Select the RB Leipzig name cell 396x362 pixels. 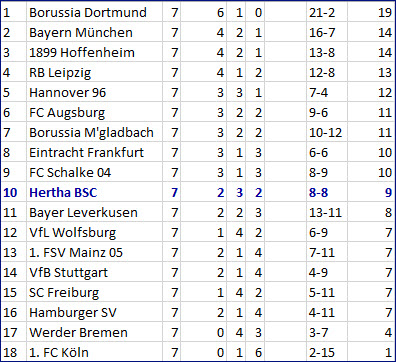point(94,73)
